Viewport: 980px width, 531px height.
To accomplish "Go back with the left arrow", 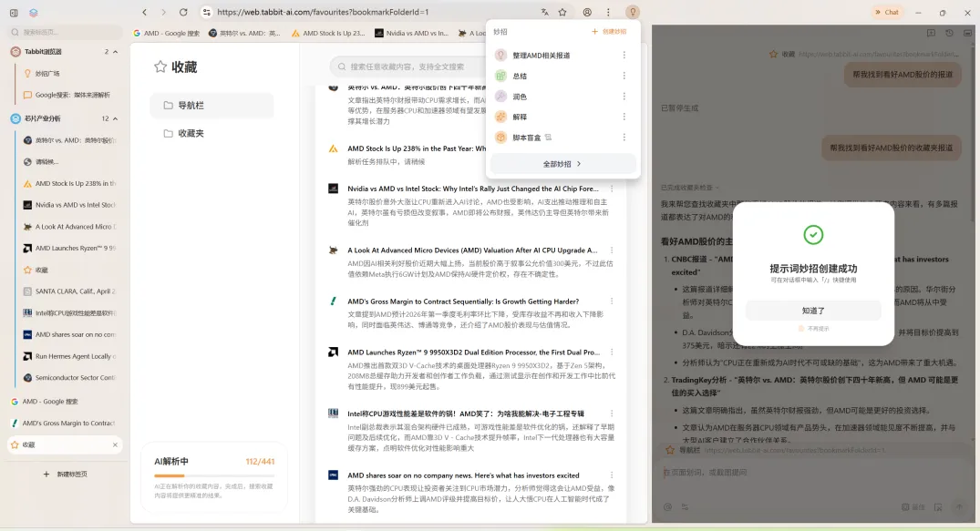I will tap(144, 12).
